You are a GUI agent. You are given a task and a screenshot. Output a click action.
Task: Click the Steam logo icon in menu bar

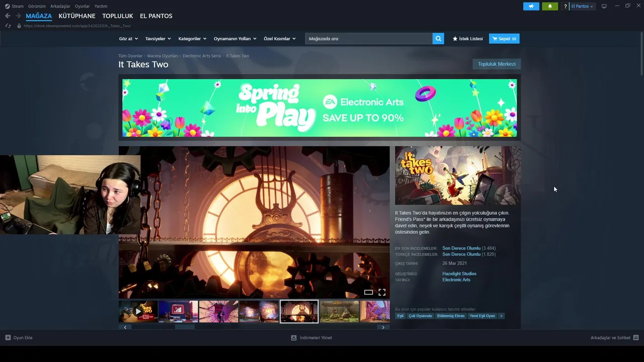pyautogui.click(x=8, y=6)
